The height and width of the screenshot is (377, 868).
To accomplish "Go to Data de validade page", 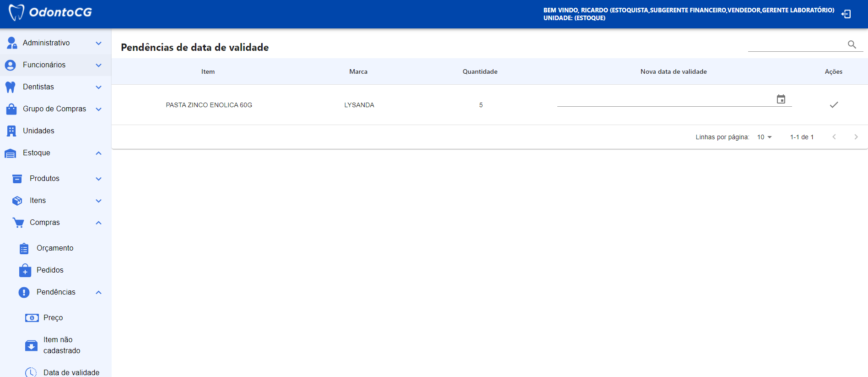I will pos(71,372).
